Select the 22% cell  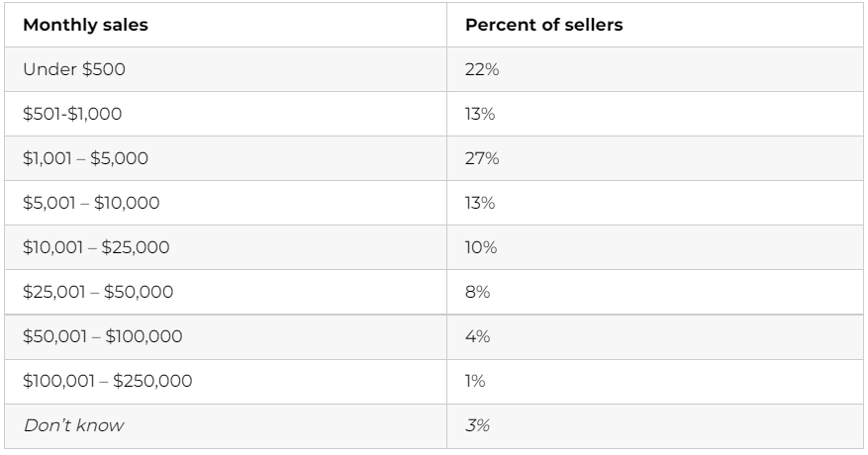[x=479, y=70]
